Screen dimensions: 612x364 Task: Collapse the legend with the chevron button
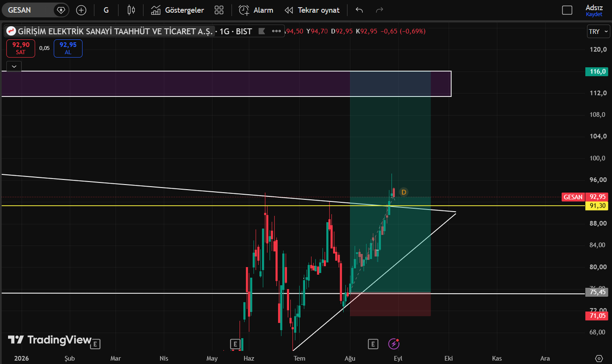click(x=14, y=66)
